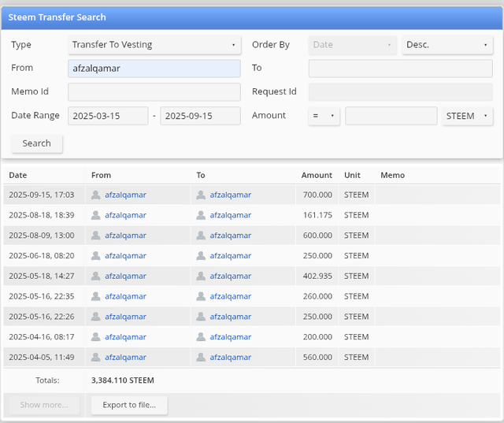Click the Amount value input field

click(391, 116)
